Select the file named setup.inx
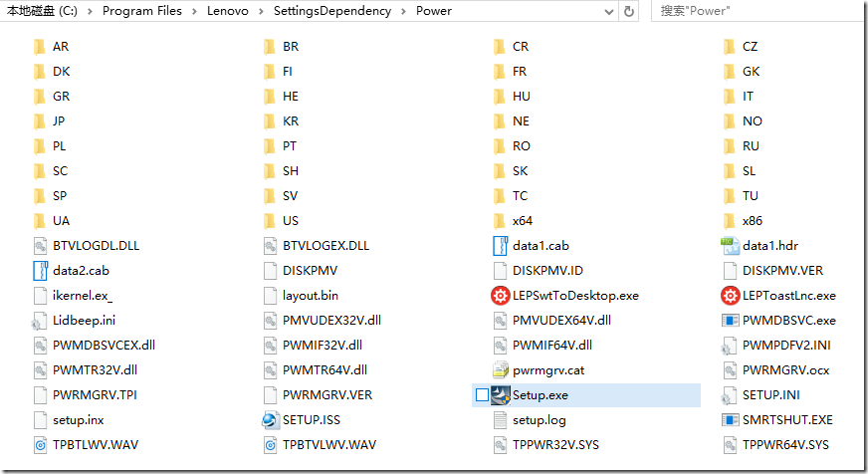Screen dimensions: 868x474 pyautogui.click(x=78, y=420)
